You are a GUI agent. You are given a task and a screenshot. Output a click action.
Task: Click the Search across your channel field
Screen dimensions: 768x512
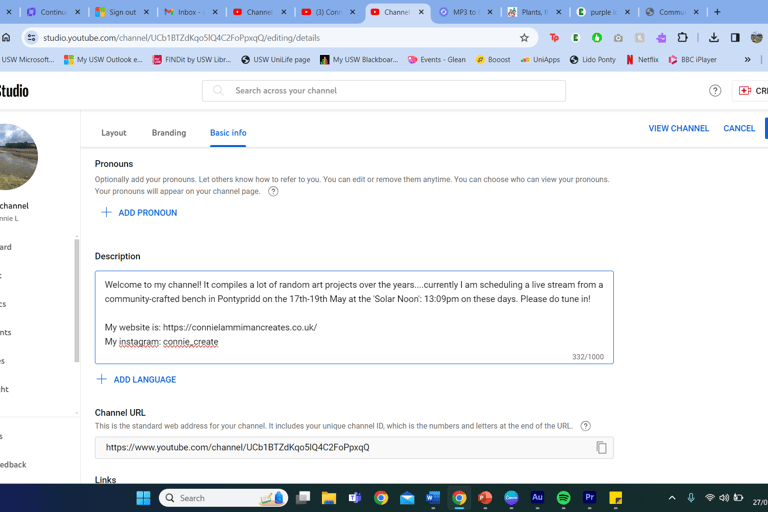pyautogui.click(x=384, y=91)
